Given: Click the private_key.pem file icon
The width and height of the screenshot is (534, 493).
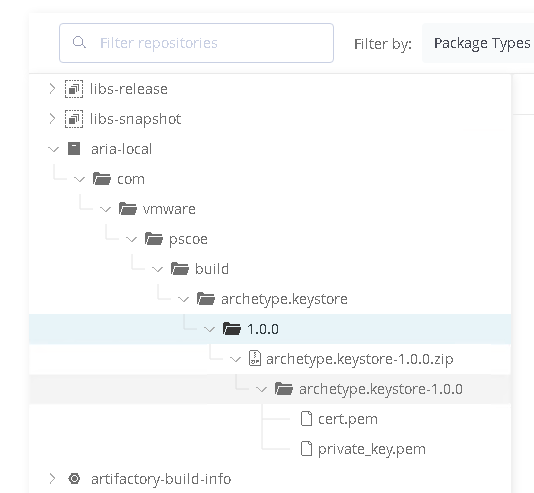Looking at the screenshot, I should click(x=307, y=449).
